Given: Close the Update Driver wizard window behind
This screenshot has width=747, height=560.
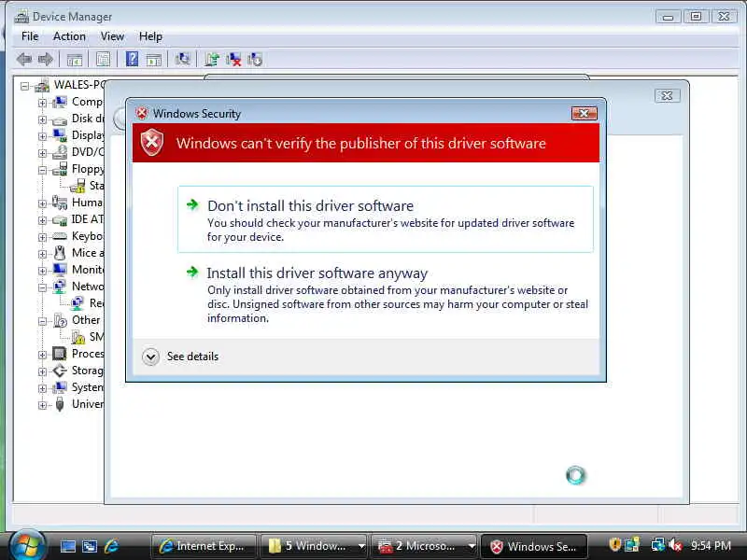Looking at the screenshot, I should [x=667, y=96].
